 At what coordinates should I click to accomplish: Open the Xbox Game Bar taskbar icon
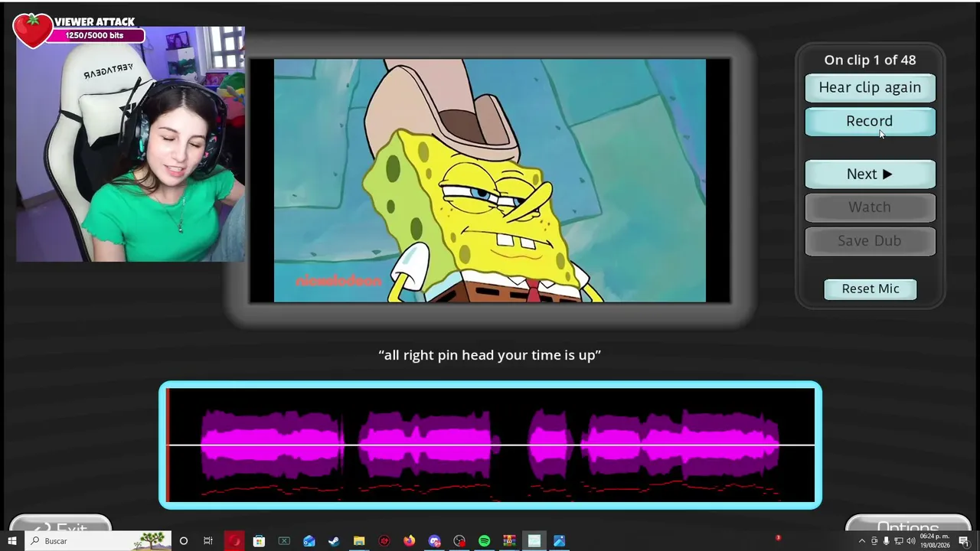[x=284, y=541]
